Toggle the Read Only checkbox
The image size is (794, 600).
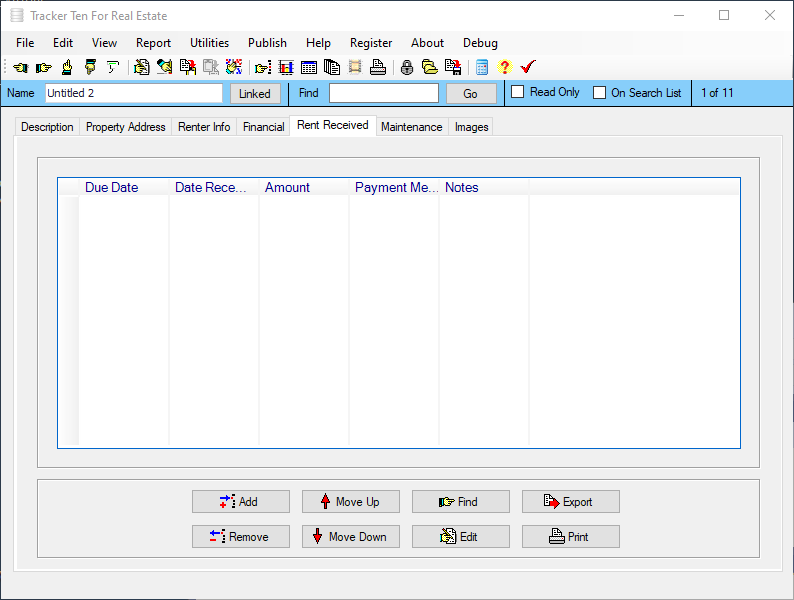[x=518, y=92]
